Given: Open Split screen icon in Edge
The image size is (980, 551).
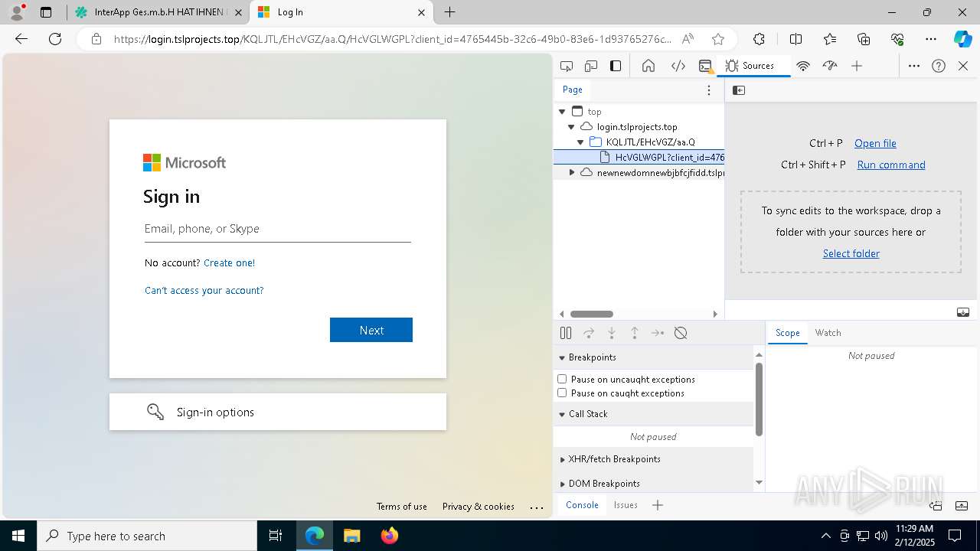Looking at the screenshot, I should 795,39.
